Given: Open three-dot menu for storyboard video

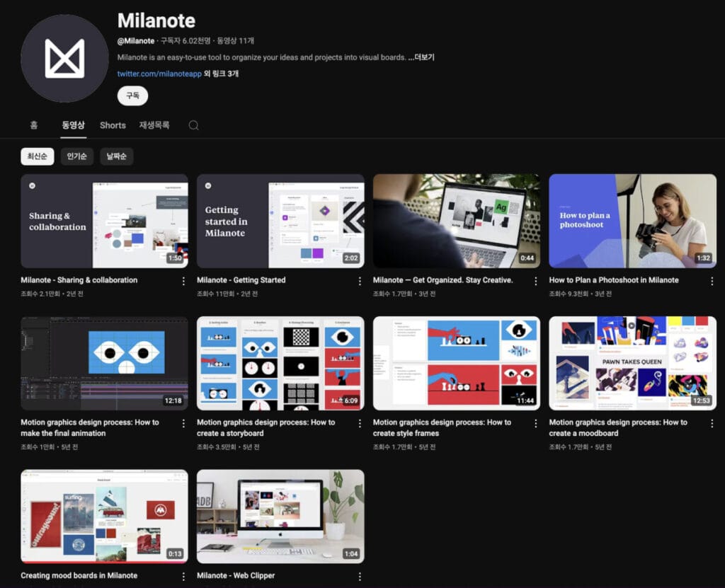Looking at the screenshot, I should pyautogui.click(x=359, y=423).
